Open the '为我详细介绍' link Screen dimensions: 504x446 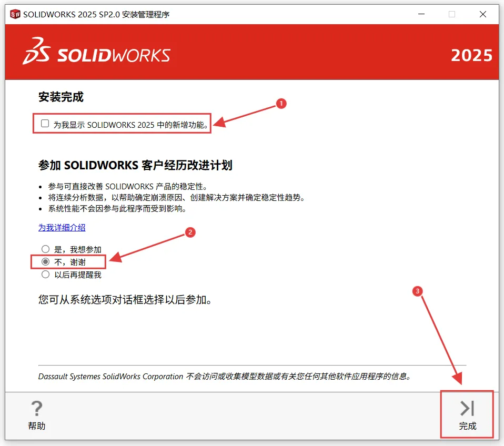(x=62, y=228)
